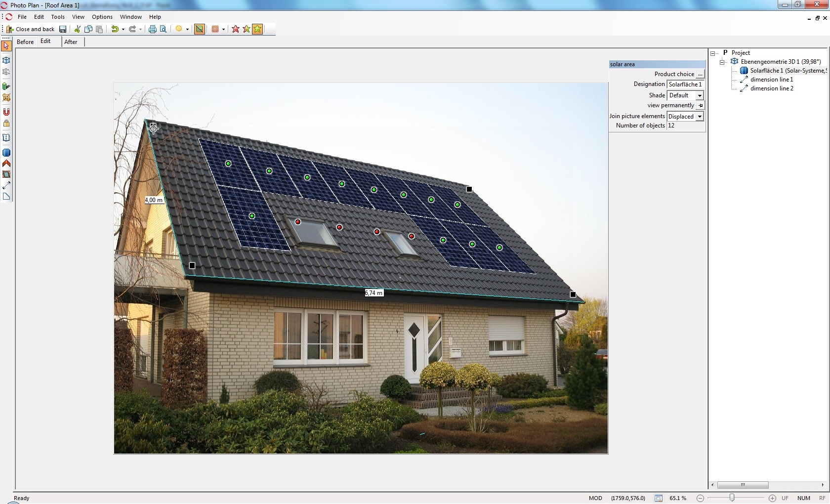Viewport: 830px width, 504px height.
Task: Select the 3D cube geometry tool
Action: 6,60
